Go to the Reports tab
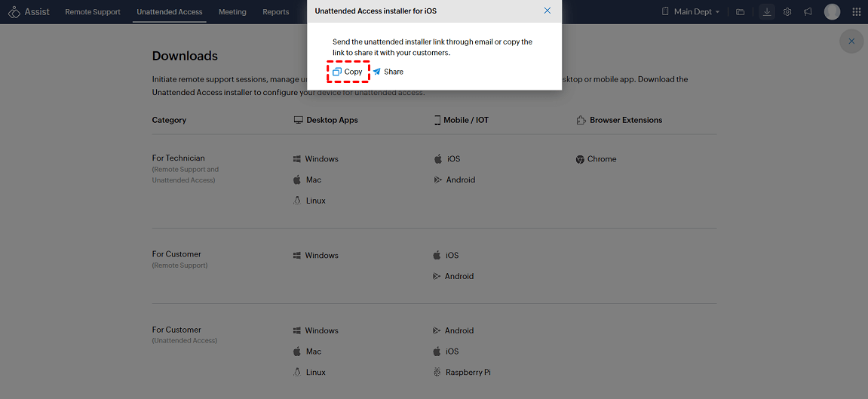This screenshot has width=868, height=399. pyautogui.click(x=276, y=11)
